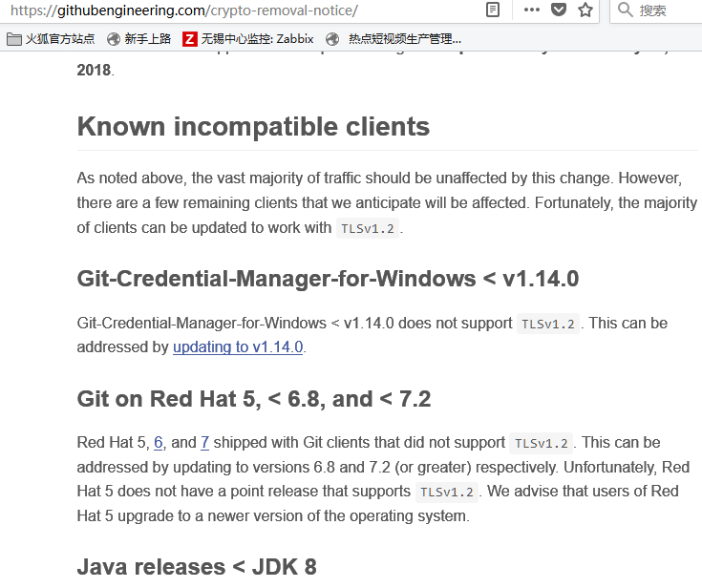Click the bold '2018' text

pyautogui.click(x=94, y=71)
